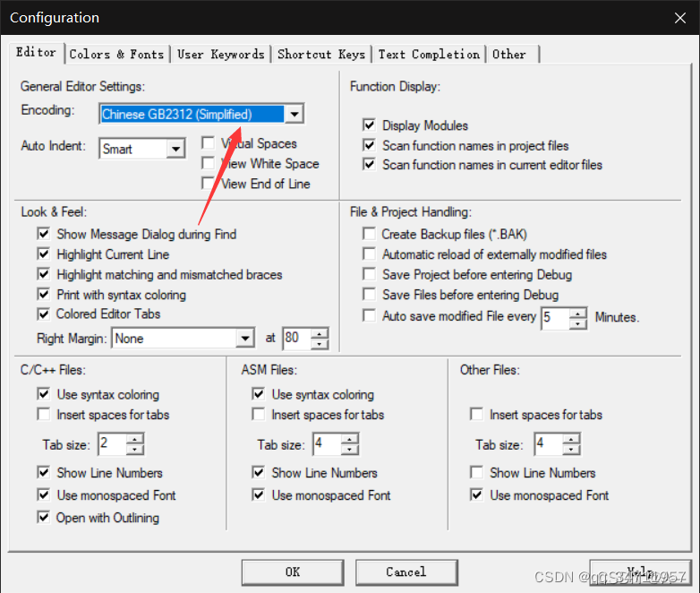Open the Right Margin dropdown
The width and height of the screenshot is (700, 593).
coord(245,339)
